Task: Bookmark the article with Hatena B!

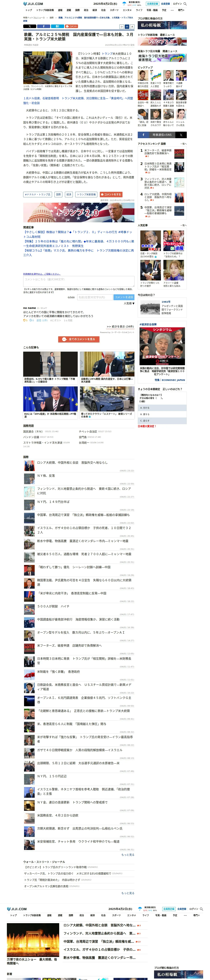Action: click(57, 26)
